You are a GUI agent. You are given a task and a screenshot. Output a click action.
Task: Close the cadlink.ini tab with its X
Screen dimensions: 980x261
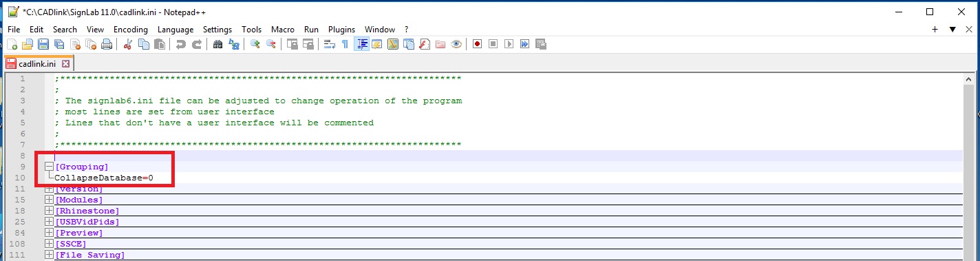pyautogui.click(x=66, y=63)
